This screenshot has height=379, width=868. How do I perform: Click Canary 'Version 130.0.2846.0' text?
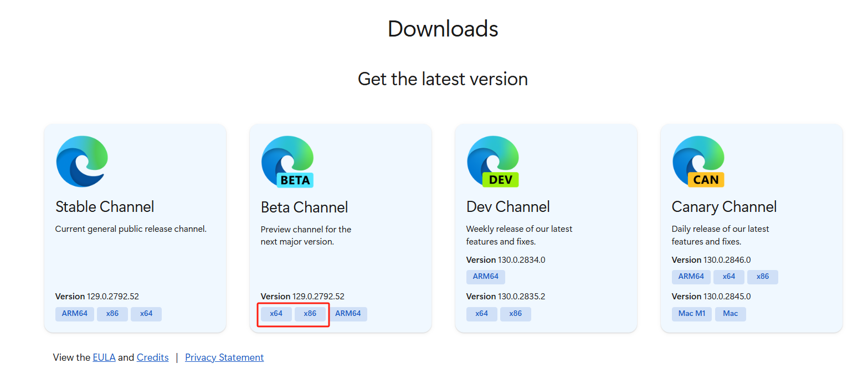(x=711, y=259)
